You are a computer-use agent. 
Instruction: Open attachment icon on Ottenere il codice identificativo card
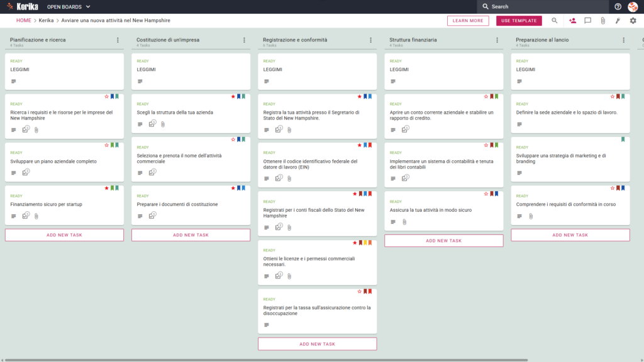(x=289, y=178)
